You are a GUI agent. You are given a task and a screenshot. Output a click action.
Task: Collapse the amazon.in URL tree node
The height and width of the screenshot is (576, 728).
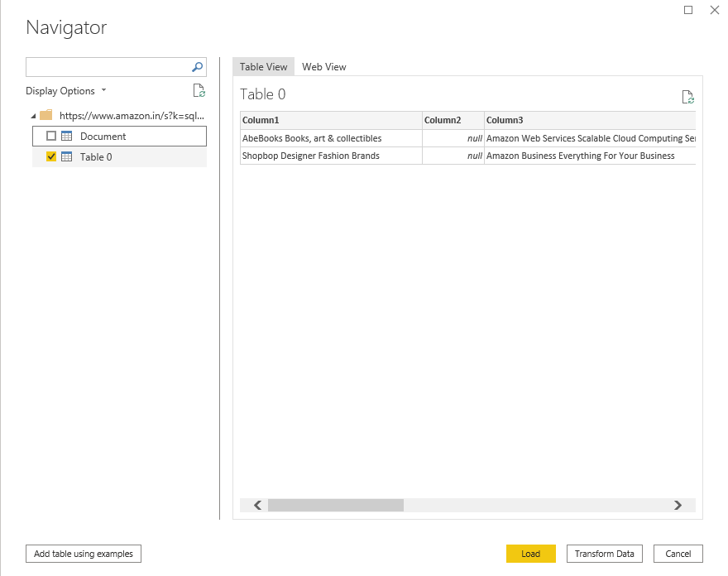(32, 116)
